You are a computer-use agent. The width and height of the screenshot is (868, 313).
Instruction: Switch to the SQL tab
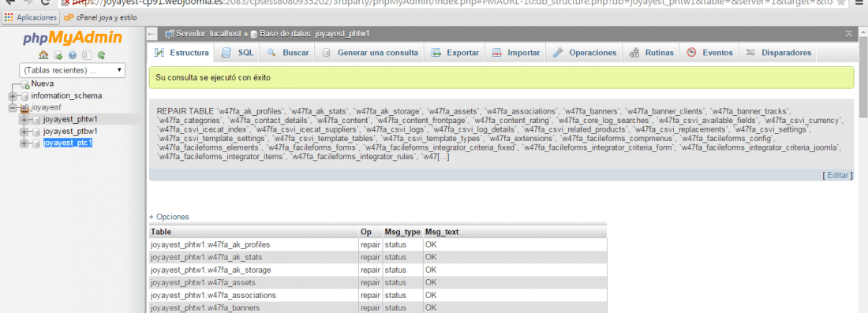tap(238, 53)
